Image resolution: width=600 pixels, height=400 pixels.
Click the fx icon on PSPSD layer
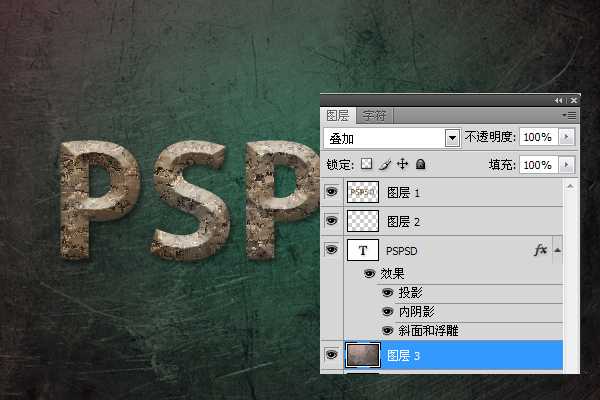(x=542, y=250)
